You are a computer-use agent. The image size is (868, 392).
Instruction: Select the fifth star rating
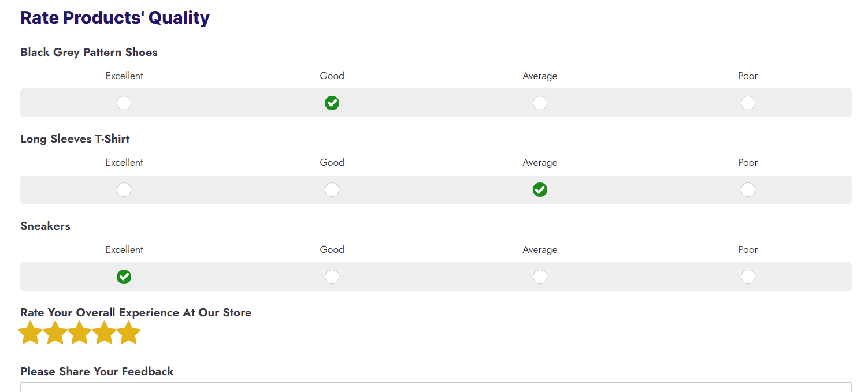129,333
